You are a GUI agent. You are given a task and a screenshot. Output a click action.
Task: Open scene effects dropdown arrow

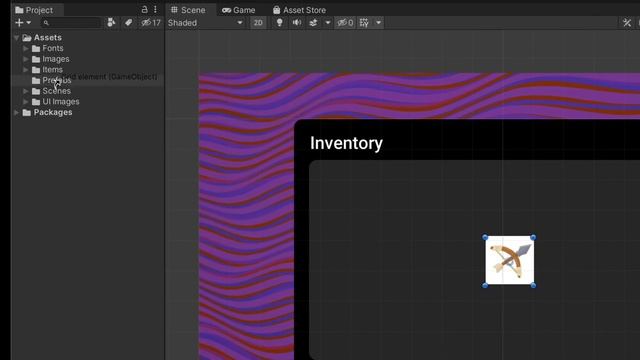tap(327, 23)
